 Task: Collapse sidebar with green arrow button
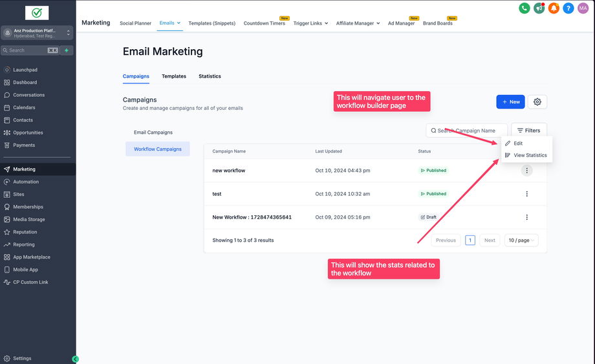[x=75, y=359]
